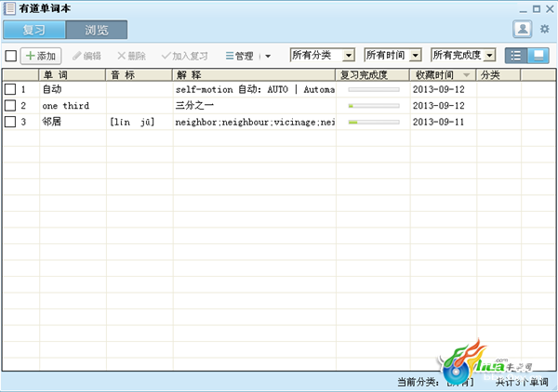Select the word one third
558x392 pixels.
(x=65, y=106)
